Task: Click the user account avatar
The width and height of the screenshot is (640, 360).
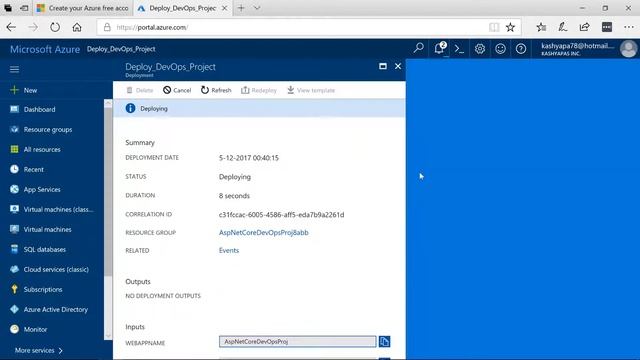Action: point(629,49)
